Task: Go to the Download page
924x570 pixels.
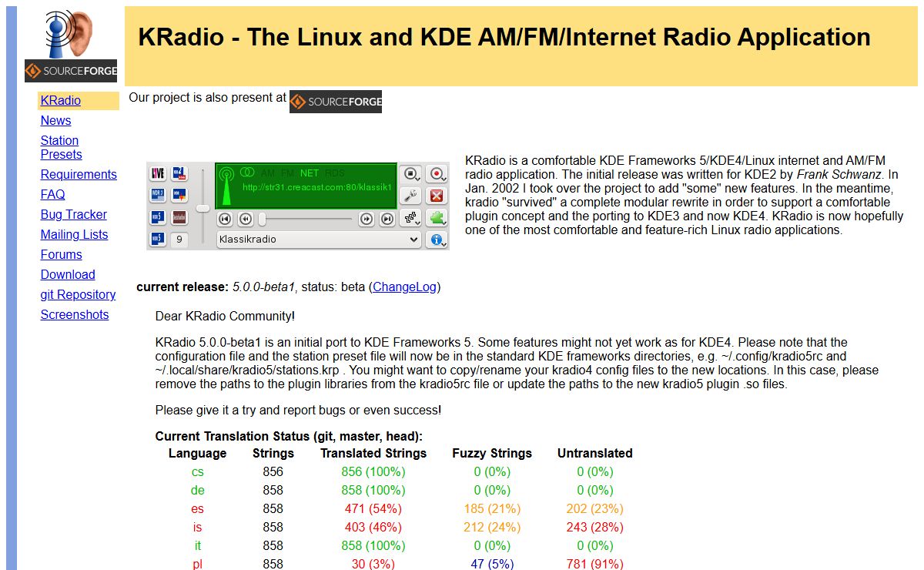Action: pos(68,275)
